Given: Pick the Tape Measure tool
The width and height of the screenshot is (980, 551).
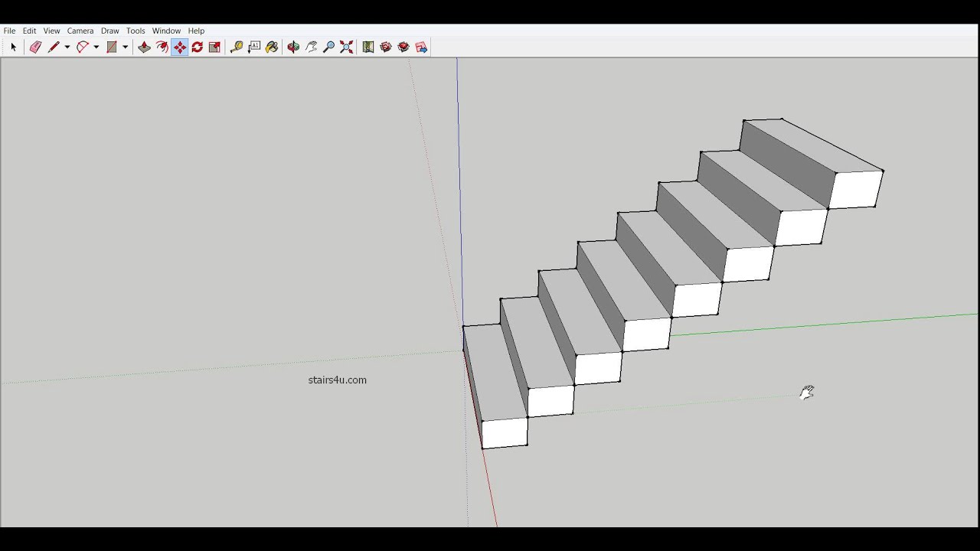Looking at the screenshot, I should pyautogui.click(x=237, y=47).
